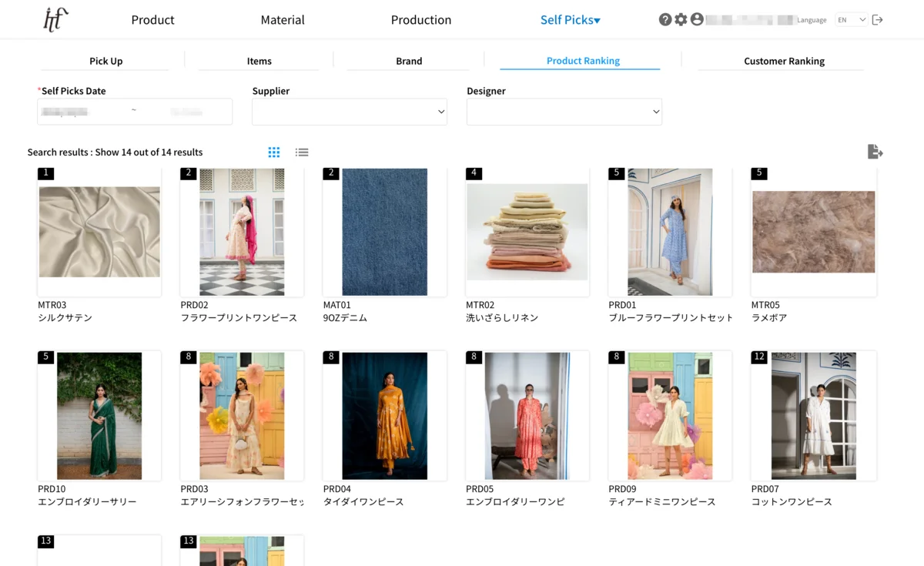Expand the Self Picks menu

pos(570,20)
